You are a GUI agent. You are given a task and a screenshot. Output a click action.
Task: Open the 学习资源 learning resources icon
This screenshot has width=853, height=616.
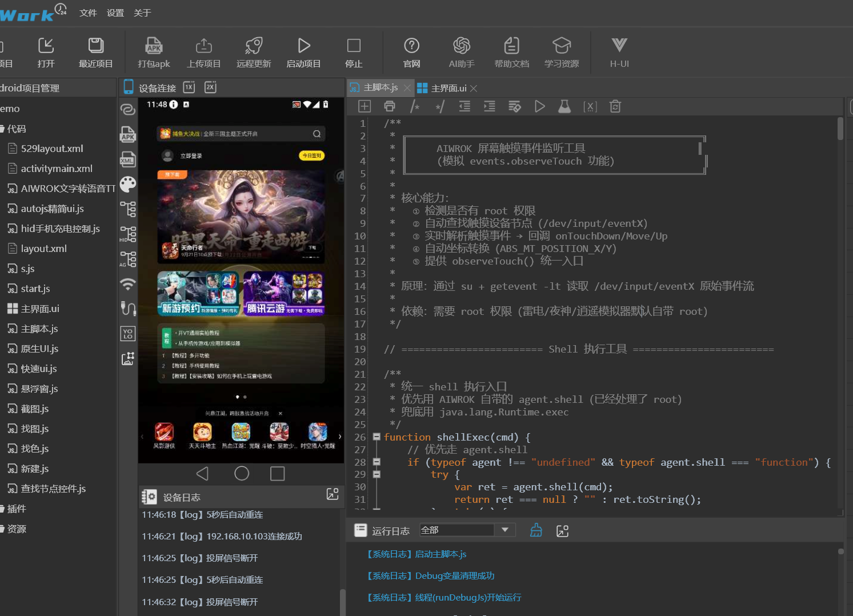562,46
